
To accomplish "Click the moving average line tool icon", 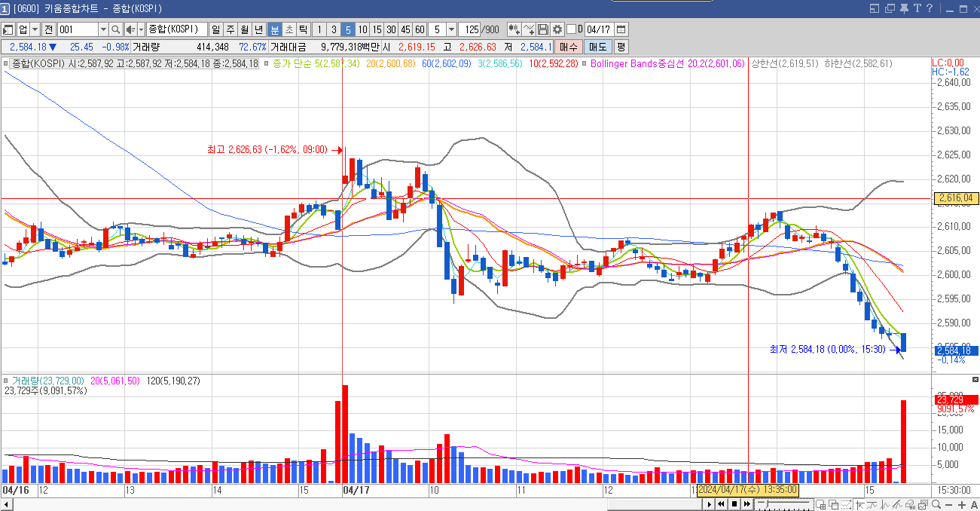I will [x=872, y=504].
